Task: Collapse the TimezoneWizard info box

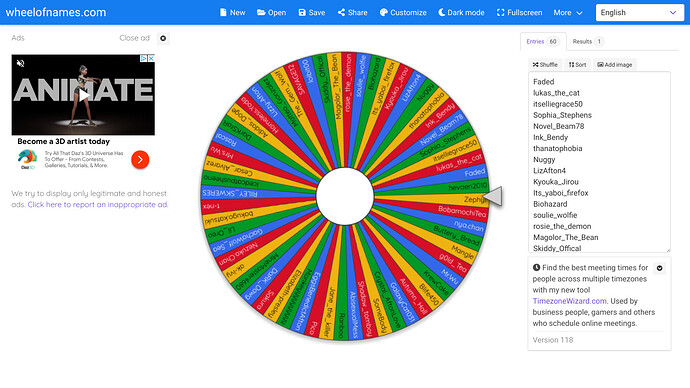Action: point(659,268)
